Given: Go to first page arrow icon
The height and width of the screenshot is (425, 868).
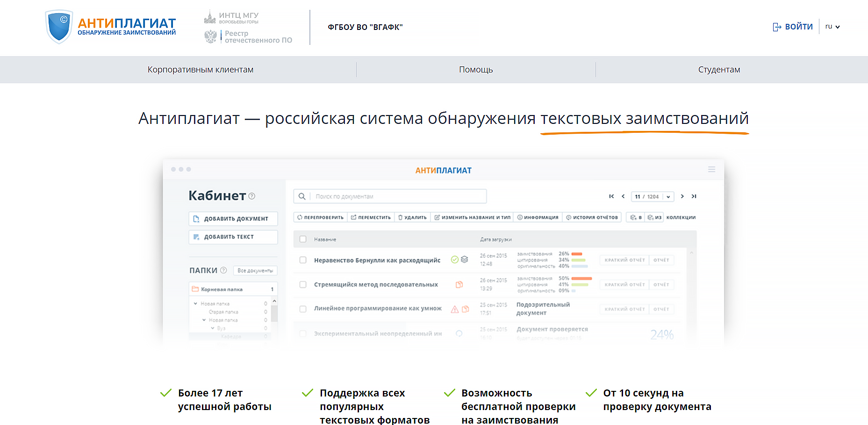Looking at the screenshot, I should click(x=611, y=196).
